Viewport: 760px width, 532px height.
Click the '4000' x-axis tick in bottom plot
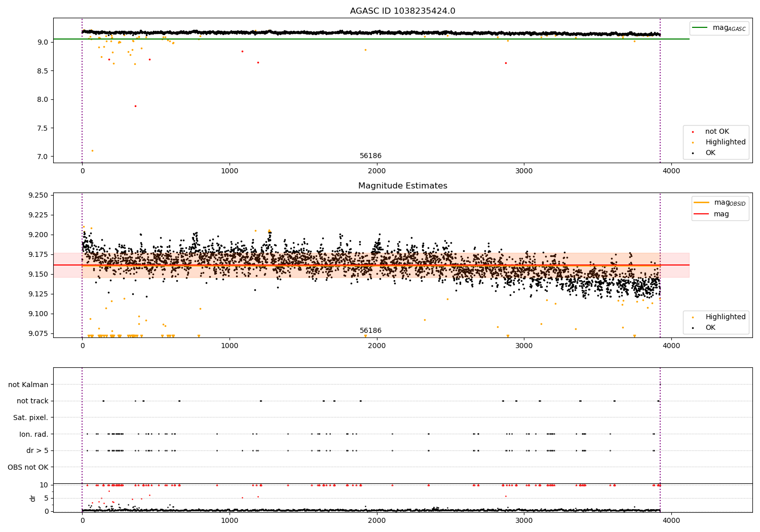pos(671,521)
